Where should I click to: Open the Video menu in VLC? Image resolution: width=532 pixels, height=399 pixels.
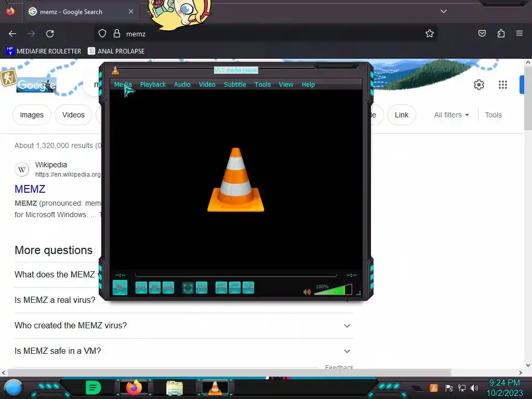207,85
